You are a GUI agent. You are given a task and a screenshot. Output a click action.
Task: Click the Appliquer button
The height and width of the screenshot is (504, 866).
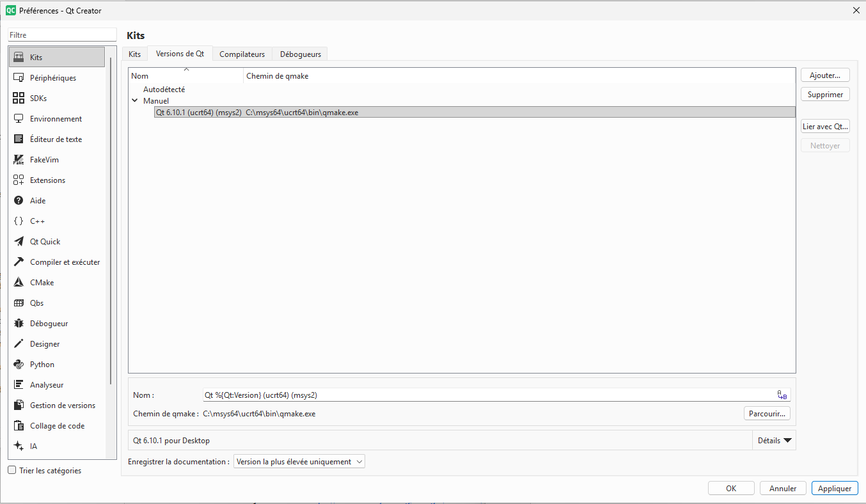835,488
